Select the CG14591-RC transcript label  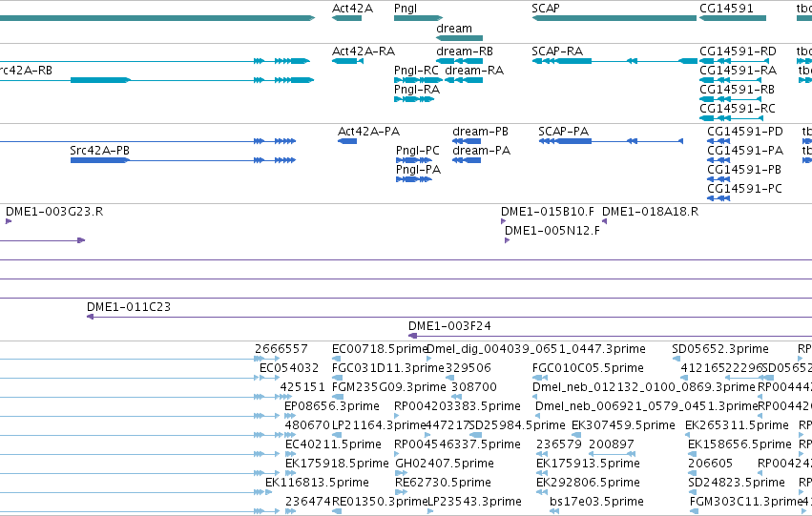tap(738, 109)
